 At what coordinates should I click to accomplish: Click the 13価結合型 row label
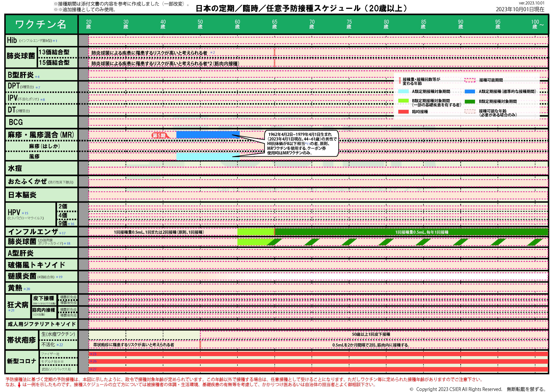54,52
